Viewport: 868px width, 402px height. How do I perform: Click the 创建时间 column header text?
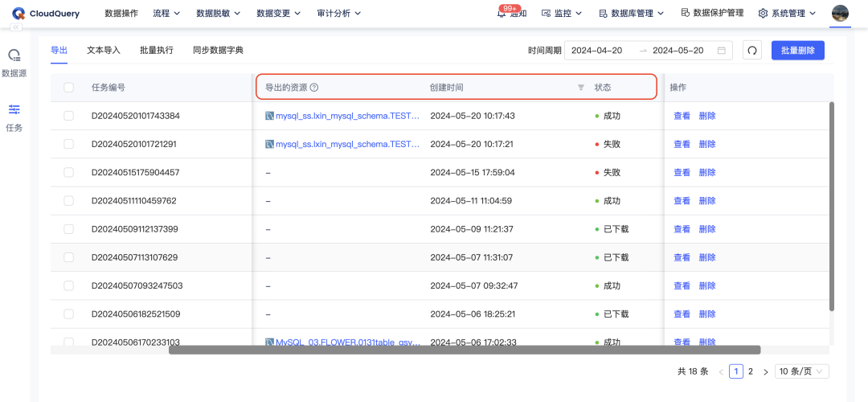(447, 88)
